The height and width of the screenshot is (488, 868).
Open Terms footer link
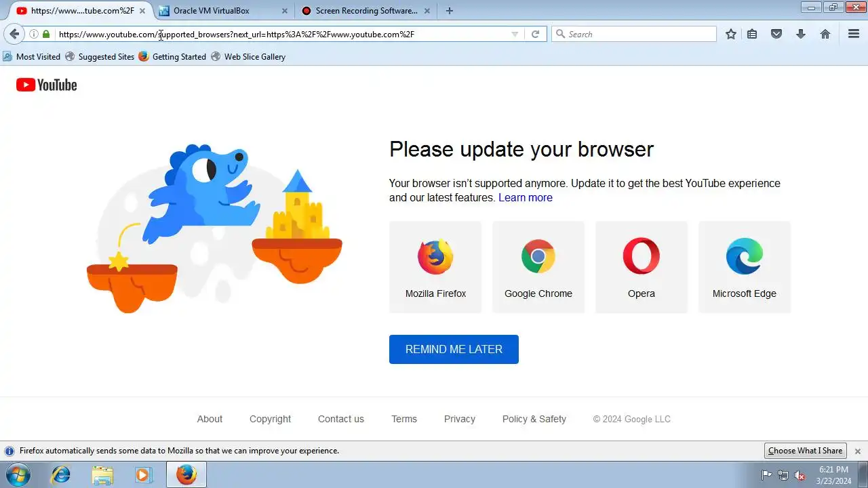point(404,419)
